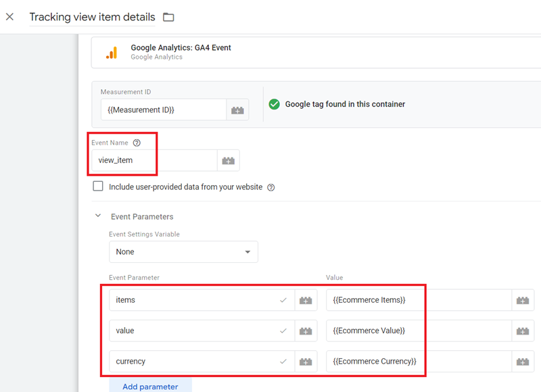Click the variable picker beside Ecommerce Currency value
Viewport: 541px width, 392px height.
point(524,362)
